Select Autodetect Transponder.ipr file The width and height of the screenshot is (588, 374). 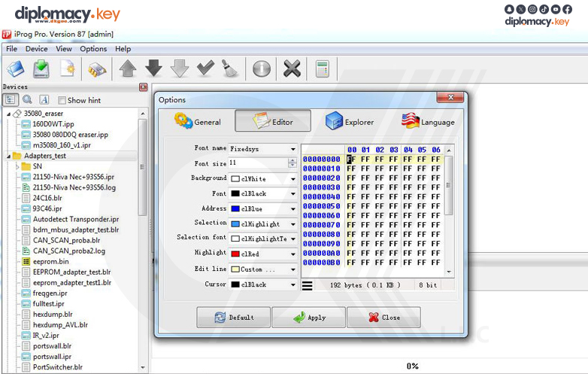pos(76,220)
